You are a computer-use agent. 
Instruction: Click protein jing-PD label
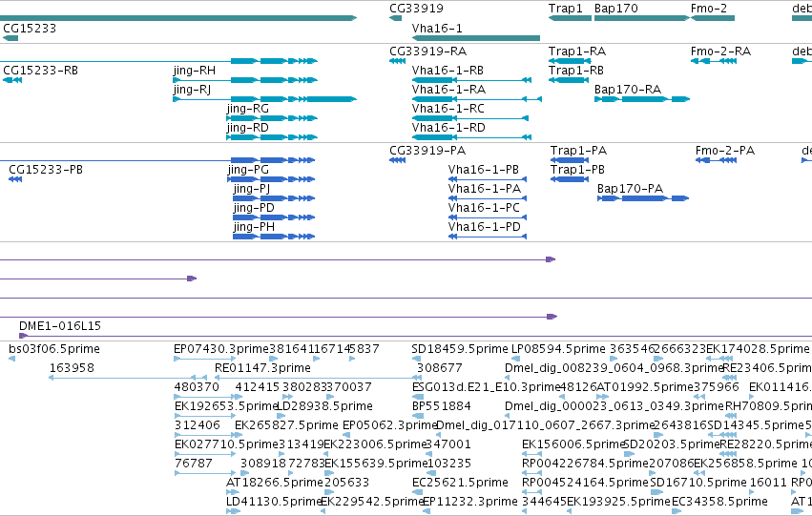[x=254, y=208]
